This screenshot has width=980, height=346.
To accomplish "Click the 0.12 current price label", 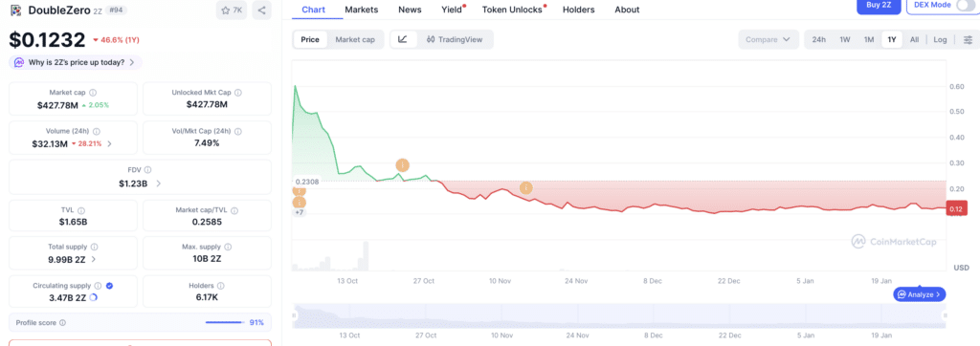I will pyautogui.click(x=957, y=209).
